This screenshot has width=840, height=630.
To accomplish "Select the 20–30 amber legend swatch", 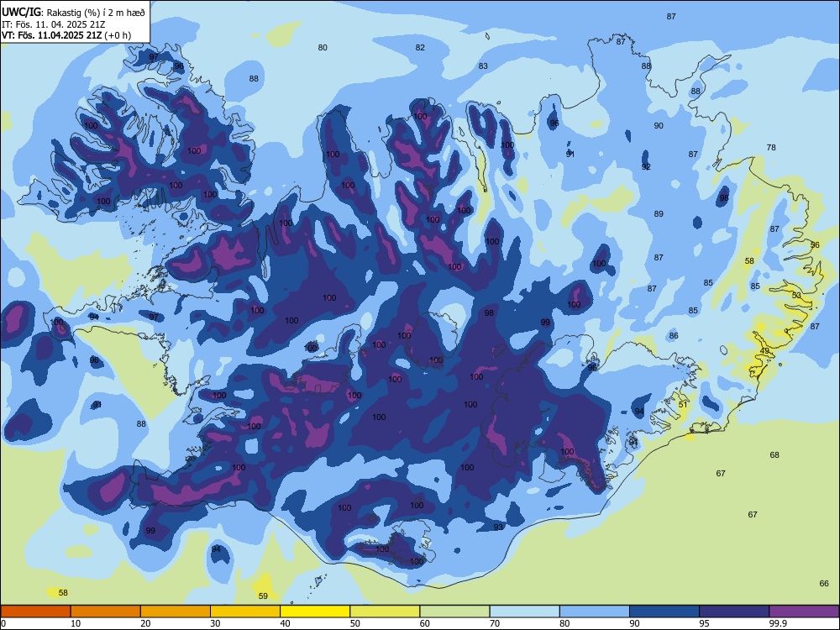I will click(x=176, y=612).
